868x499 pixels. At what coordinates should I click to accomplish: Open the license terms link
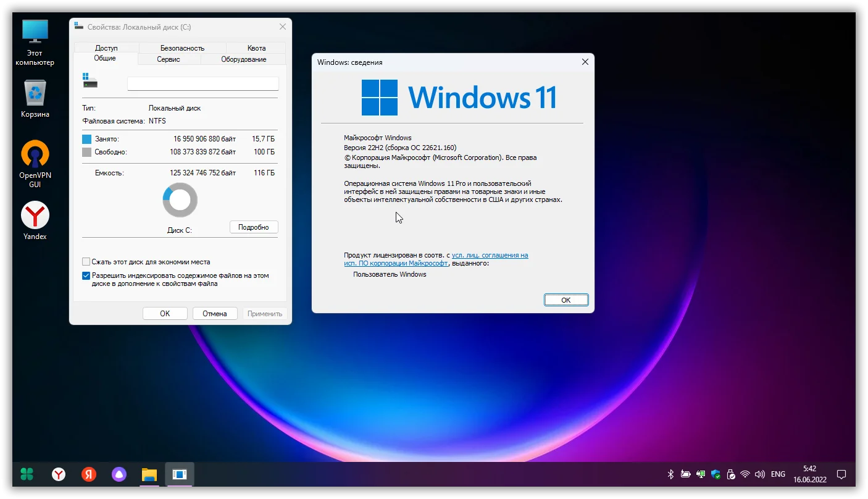pyautogui.click(x=436, y=259)
